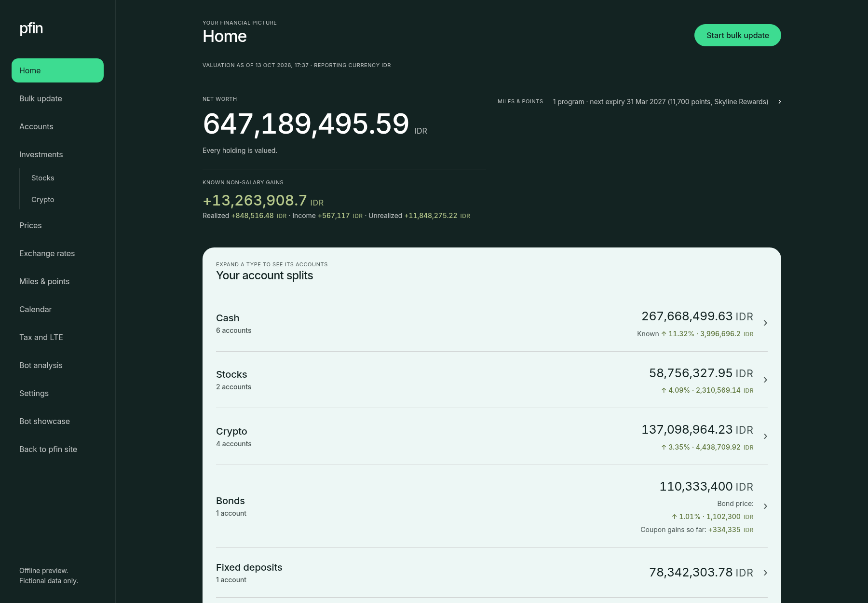This screenshot has width=868, height=603.
Task: Open Bot analysis page
Action: coord(57,365)
